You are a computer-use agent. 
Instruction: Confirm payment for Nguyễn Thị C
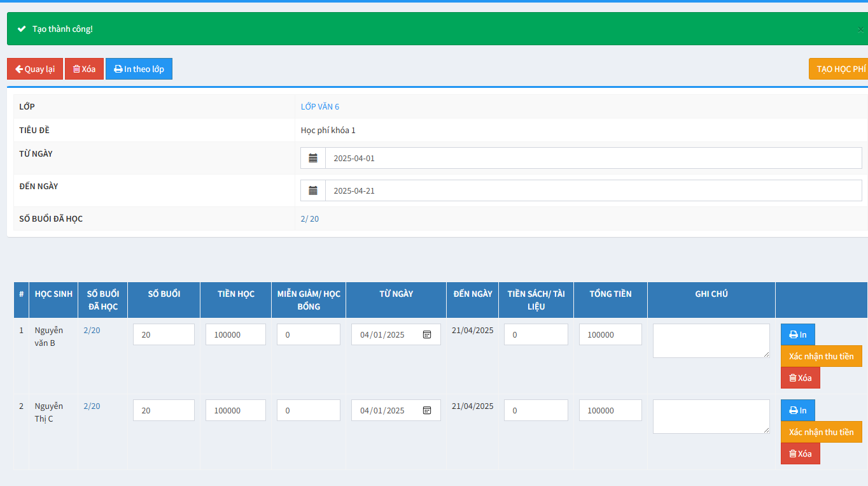(821, 432)
